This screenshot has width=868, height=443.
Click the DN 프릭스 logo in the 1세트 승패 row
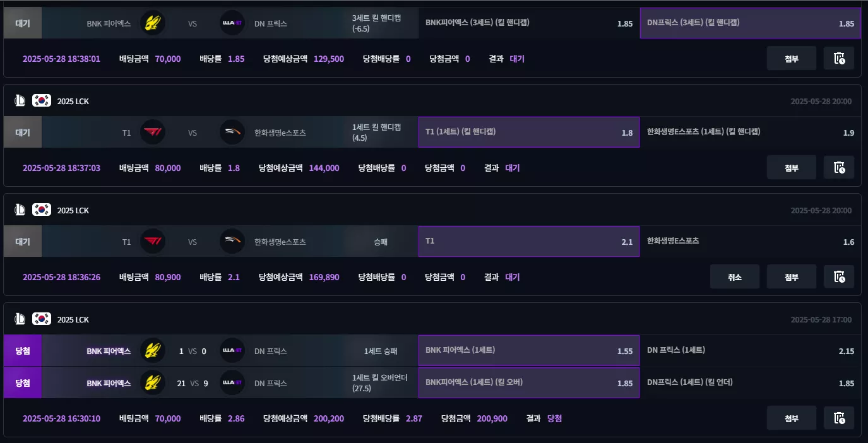[x=232, y=351]
